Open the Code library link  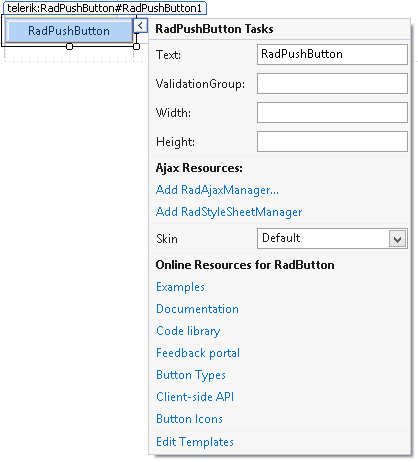188,331
